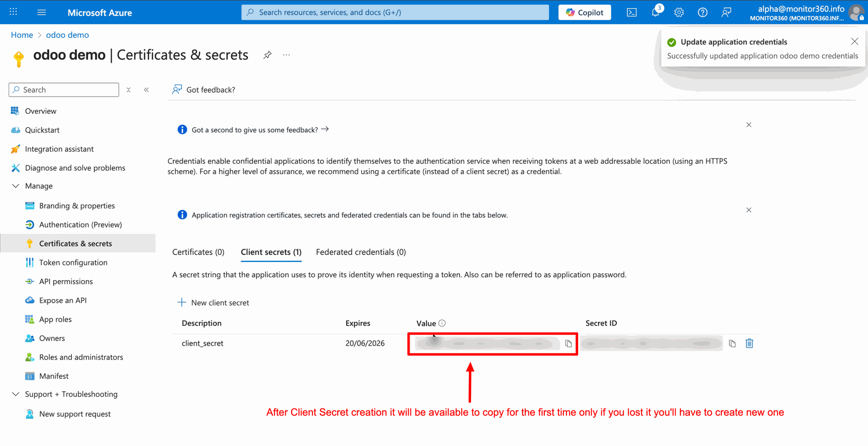
Task: Open Roles and administrators in sidebar
Action: click(x=81, y=357)
